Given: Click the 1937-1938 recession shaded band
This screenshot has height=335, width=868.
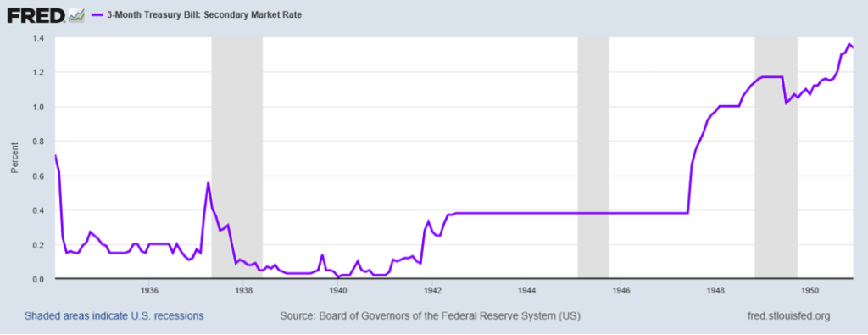Looking at the screenshot, I should (x=237, y=158).
